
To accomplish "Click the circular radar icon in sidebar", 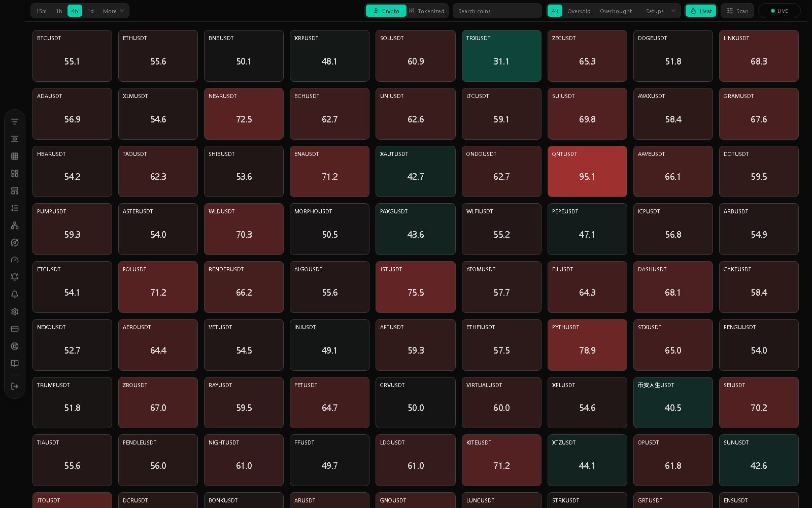I will [15, 243].
